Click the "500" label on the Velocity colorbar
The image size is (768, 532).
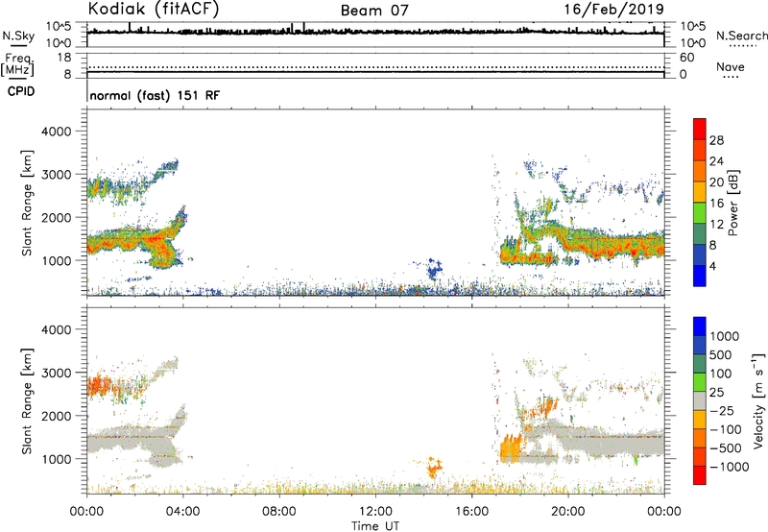pyautogui.click(x=720, y=354)
